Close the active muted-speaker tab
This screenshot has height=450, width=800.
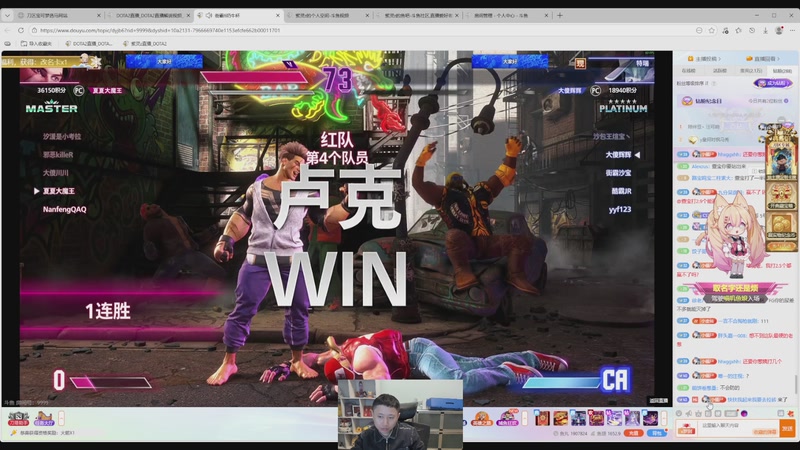(278, 15)
